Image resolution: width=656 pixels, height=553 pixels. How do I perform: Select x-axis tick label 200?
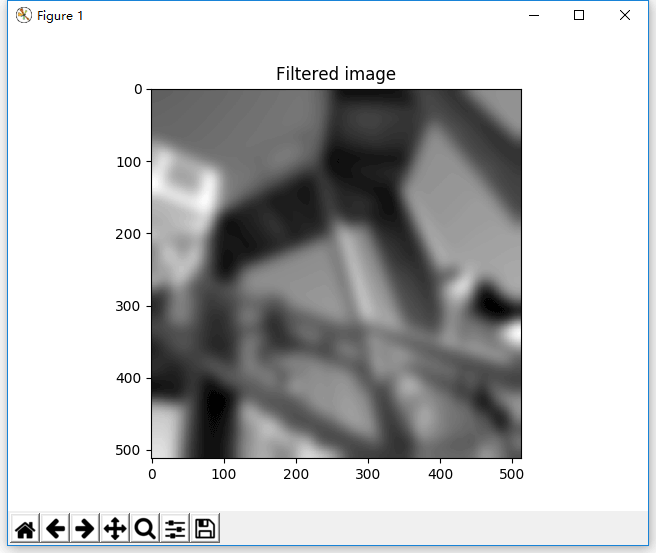(x=296, y=471)
